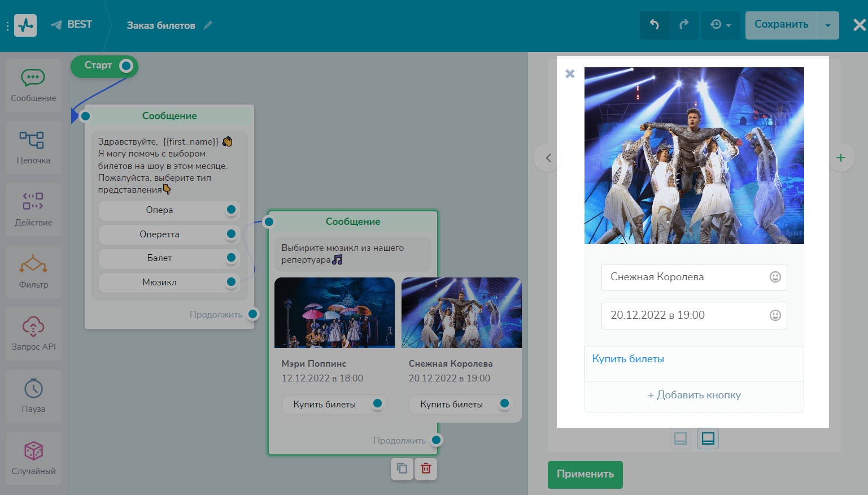This screenshot has width=868, height=495.
Task: Select the Сообщение block in sidebar
Action: [x=33, y=85]
